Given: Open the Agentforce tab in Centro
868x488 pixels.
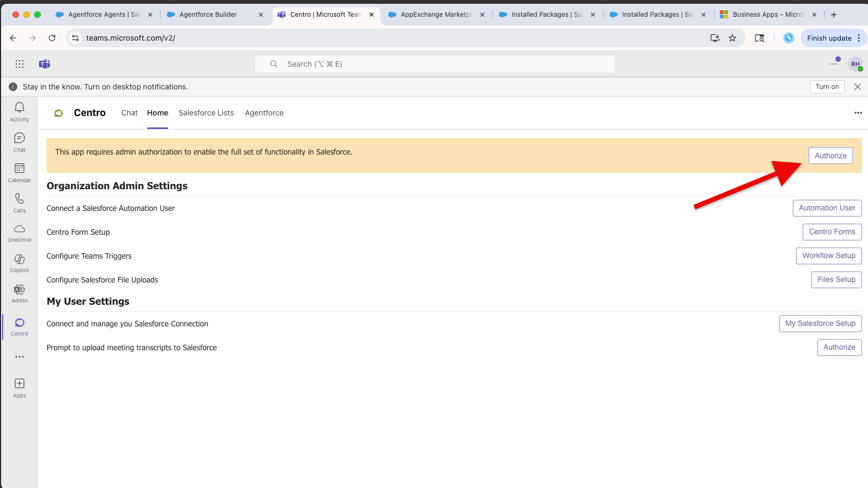Looking at the screenshot, I should pos(264,113).
